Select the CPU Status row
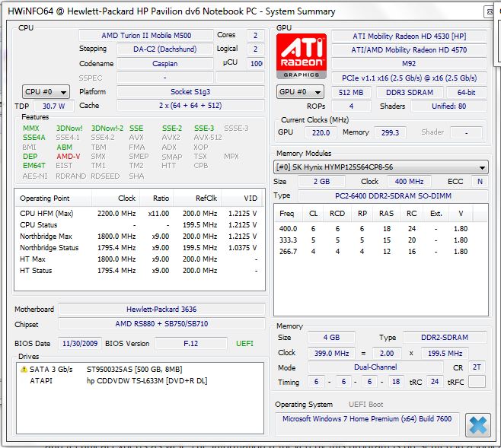The width and height of the screenshot is (501, 448). [x=139, y=225]
